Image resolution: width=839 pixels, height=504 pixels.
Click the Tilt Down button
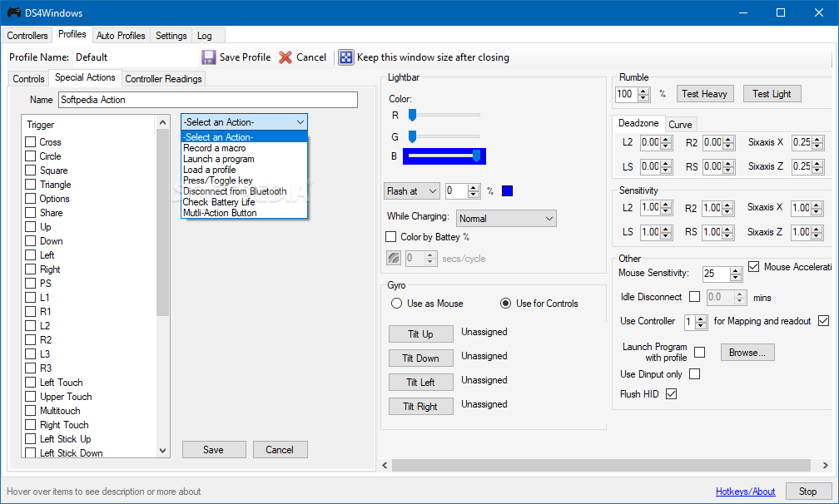[x=420, y=358]
